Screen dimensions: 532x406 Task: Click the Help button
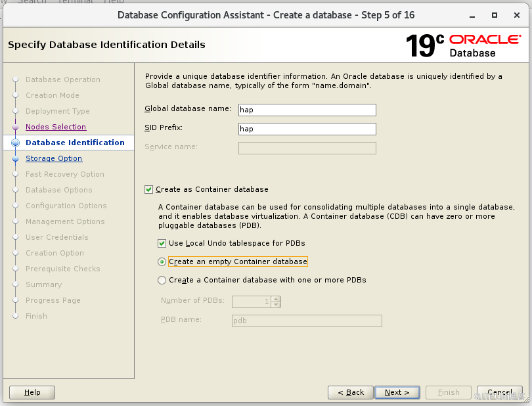32,392
